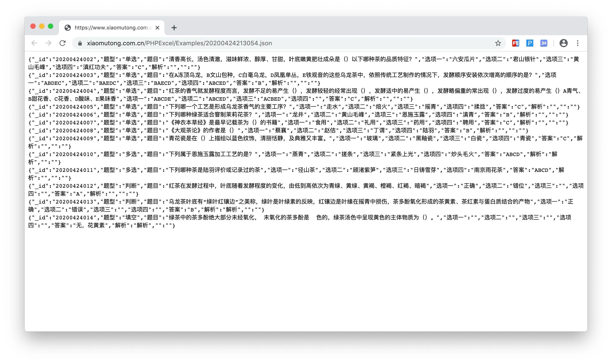Expand Chrome's three-dot menu

coord(578,43)
